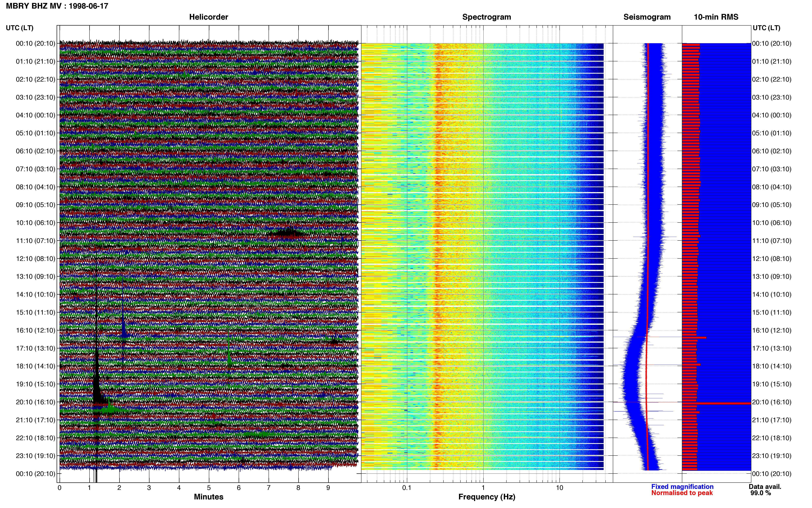This screenshot has width=812, height=508.
Task: Click the 6 tick on the Minutes axis
Action: pos(239,488)
